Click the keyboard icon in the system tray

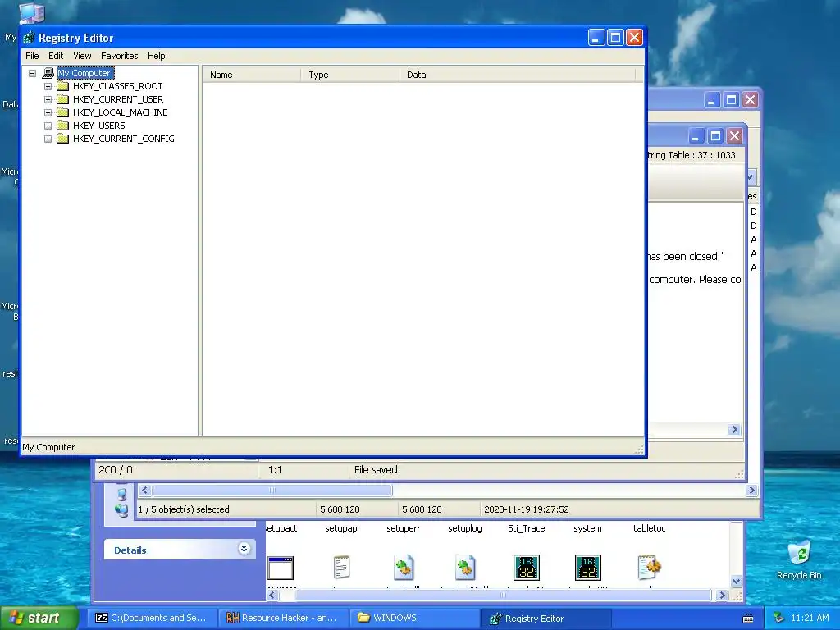tap(748, 619)
